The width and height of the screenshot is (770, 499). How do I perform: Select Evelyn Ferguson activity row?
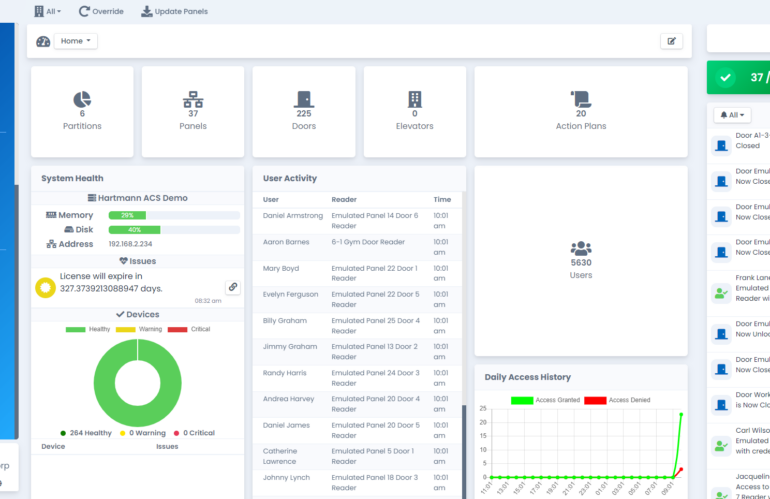coord(357,300)
